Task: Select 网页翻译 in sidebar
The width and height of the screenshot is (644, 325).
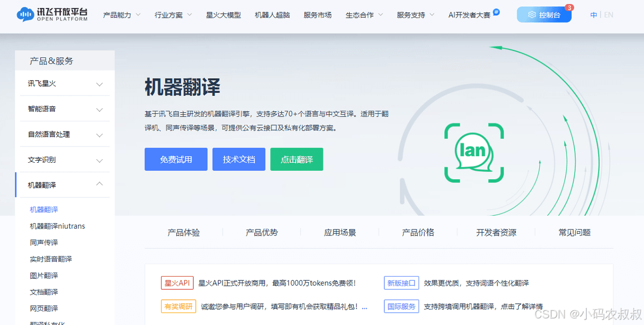Action: 44,308
